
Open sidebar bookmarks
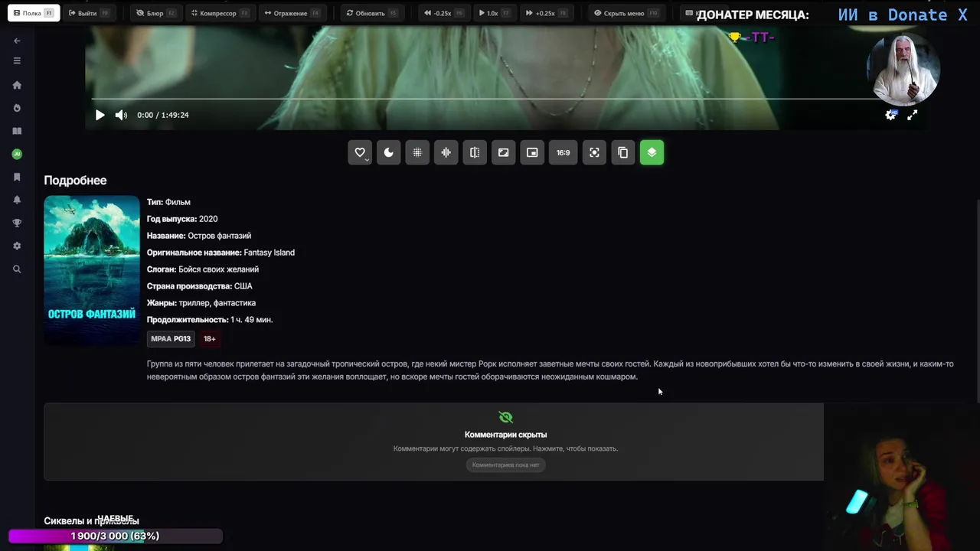point(17,177)
